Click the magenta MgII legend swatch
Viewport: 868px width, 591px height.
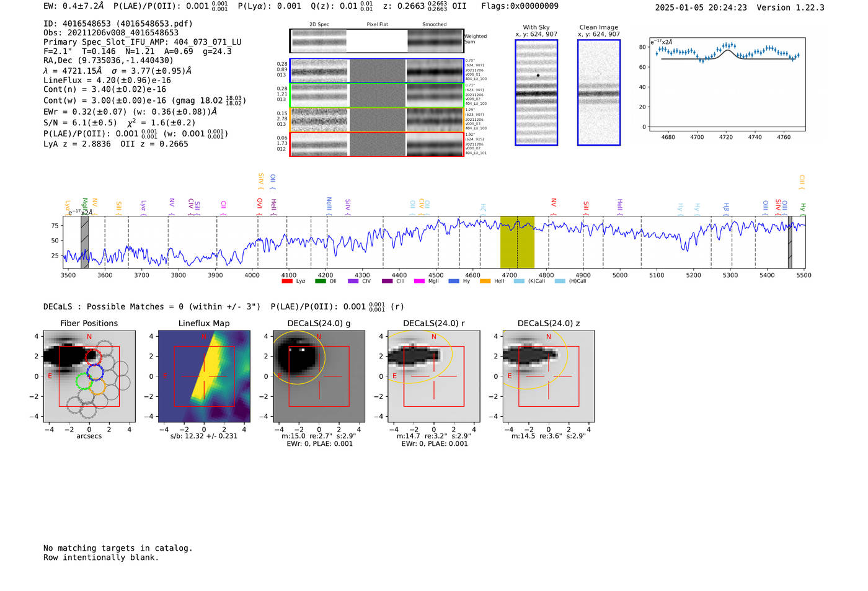pyautogui.click(x=419, y=281)
